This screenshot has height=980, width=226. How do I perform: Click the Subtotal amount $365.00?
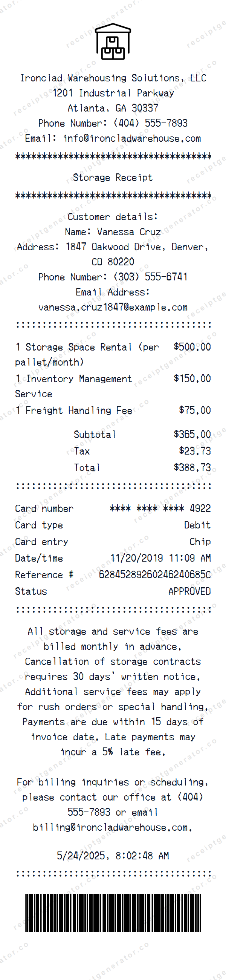[192, 435]
